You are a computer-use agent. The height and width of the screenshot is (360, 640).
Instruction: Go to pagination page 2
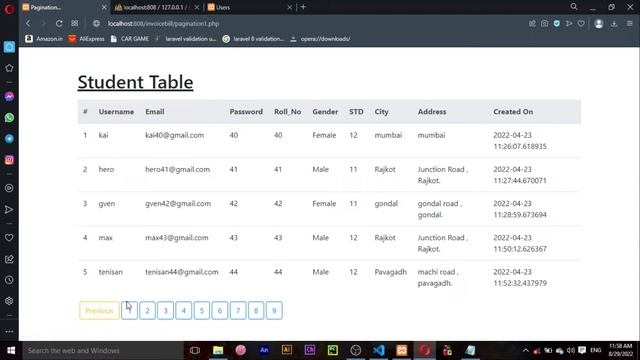(x=147, y=311)
